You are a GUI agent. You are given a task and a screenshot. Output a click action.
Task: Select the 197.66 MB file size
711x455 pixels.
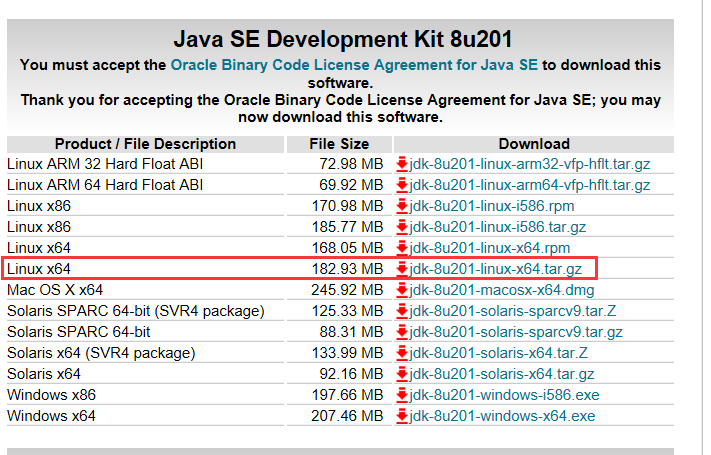(347, 395)
